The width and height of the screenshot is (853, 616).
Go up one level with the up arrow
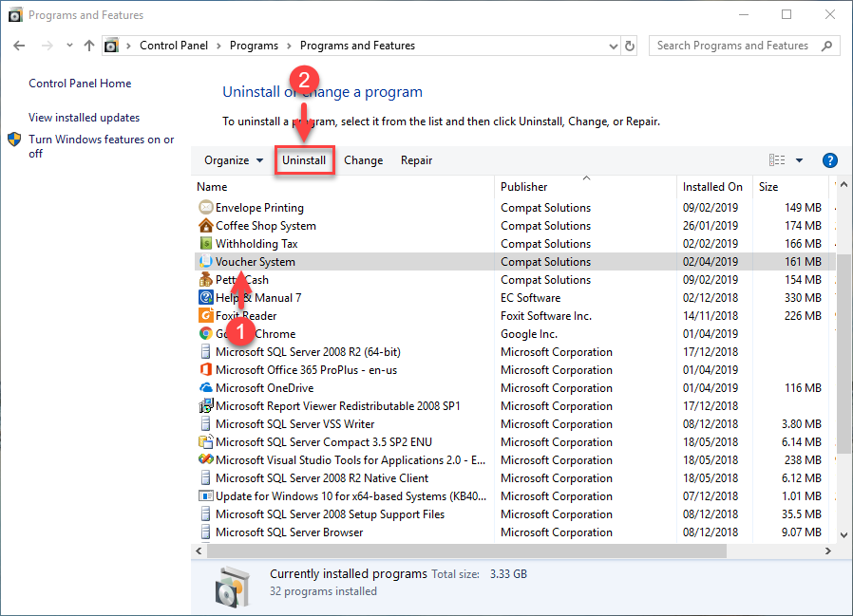89,46
